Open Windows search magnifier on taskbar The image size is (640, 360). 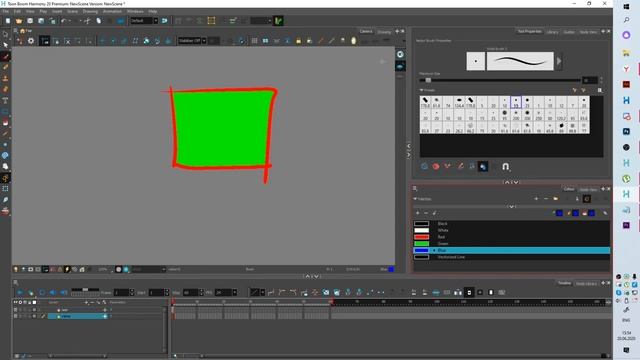click(626, 20)
